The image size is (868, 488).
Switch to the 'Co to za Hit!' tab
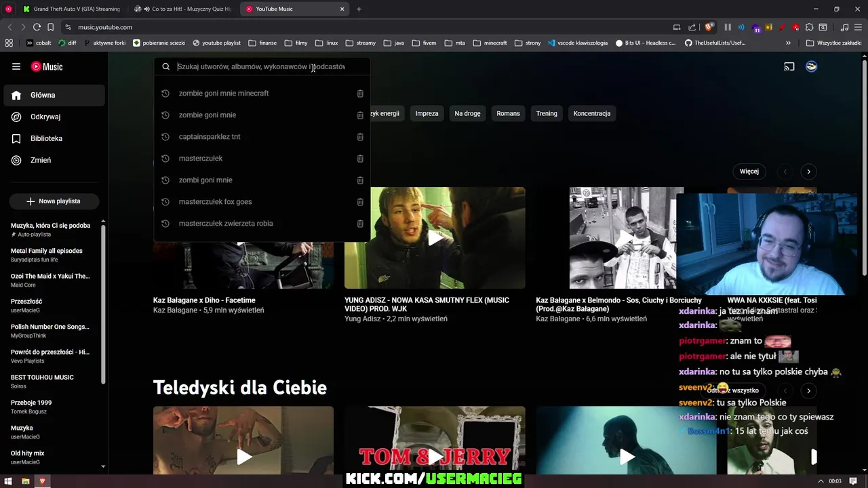pyautogui.click(x=183, y=9)
